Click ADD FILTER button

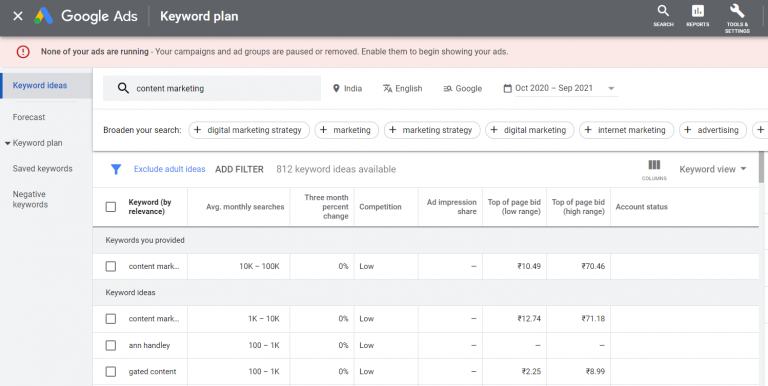(x=239, y=169)
